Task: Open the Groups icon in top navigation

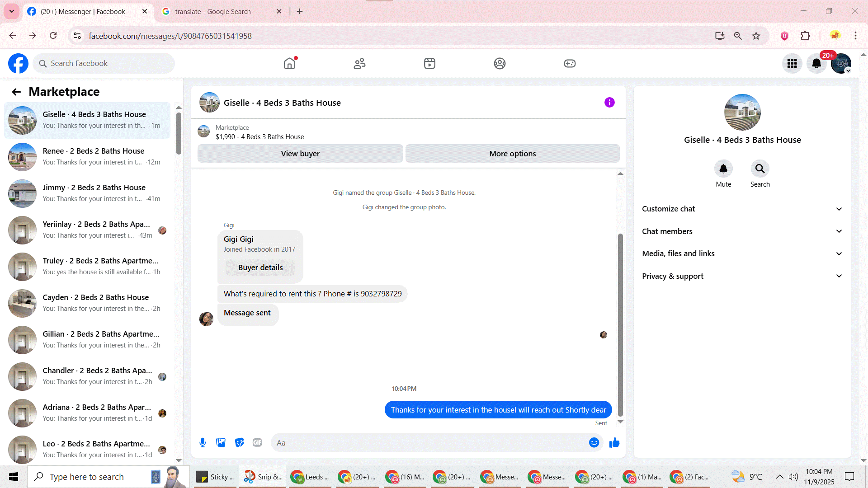Action: point(500,63)
